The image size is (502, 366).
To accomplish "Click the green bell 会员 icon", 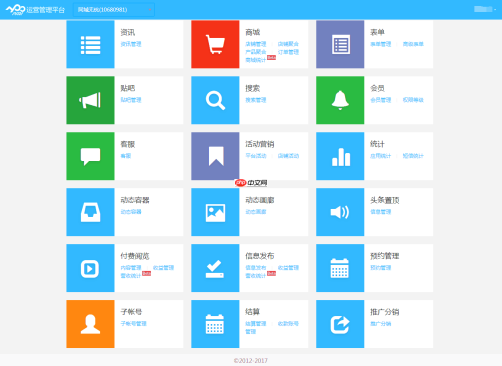I will [340, 100].
